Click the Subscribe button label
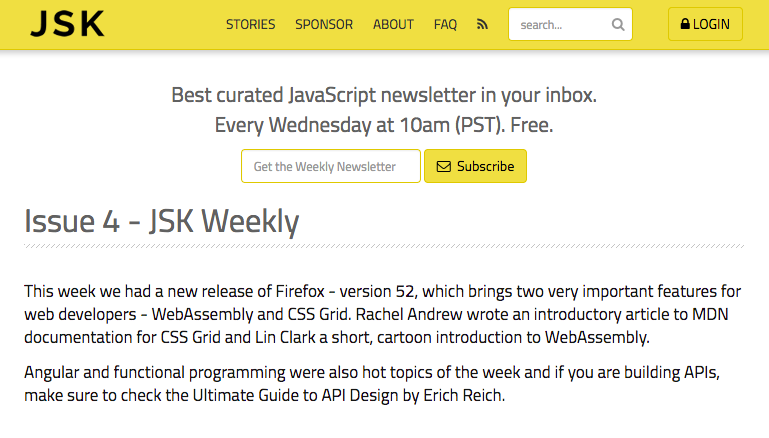The height and width of the screenshot is (438, 769). [x=486, y=166]
